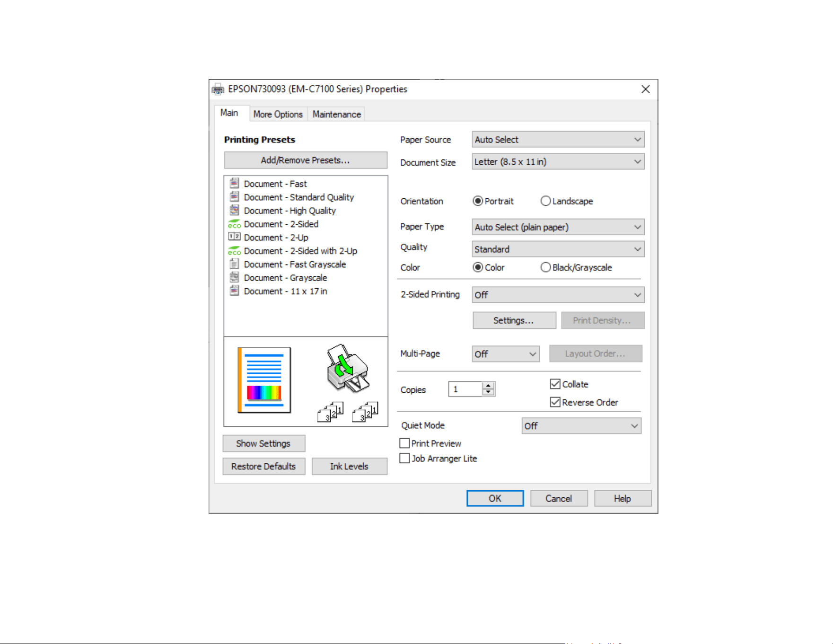This screenshot has height=644, width=833.
Task: Open 2-Sided Printing Settings button
Action: [x=514, y=320]
